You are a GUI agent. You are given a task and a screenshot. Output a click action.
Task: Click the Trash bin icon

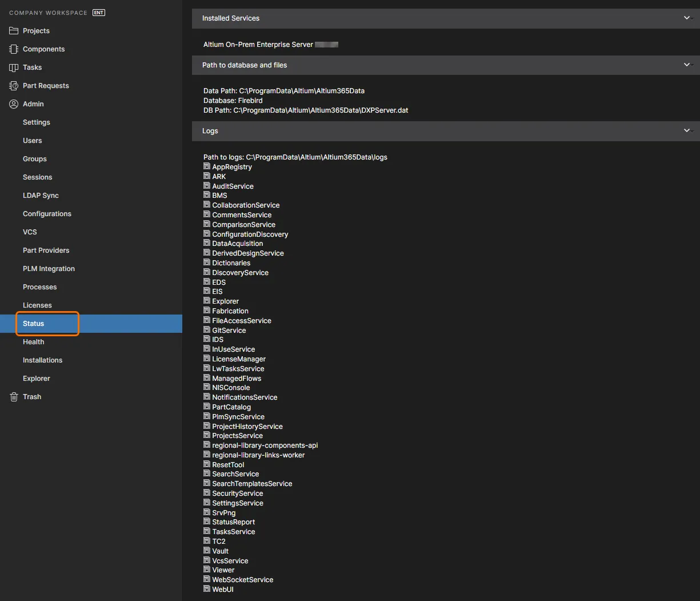coord(14,397)
